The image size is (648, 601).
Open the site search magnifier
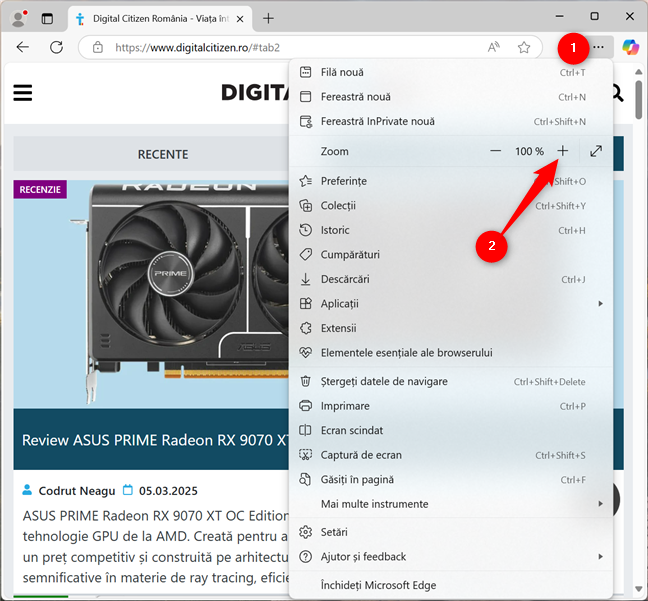(617, 93)
